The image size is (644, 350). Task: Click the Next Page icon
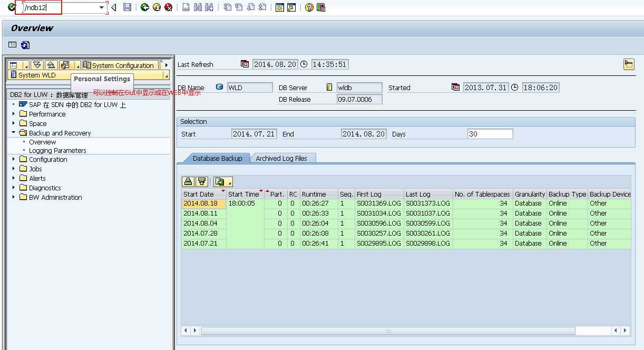tap(250, 7)
